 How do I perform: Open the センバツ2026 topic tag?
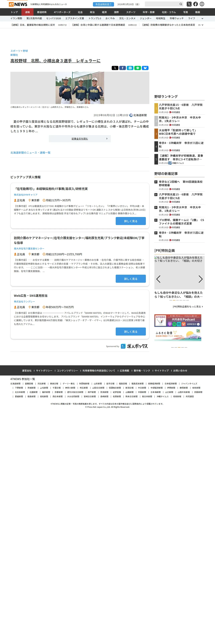[54, 19]
